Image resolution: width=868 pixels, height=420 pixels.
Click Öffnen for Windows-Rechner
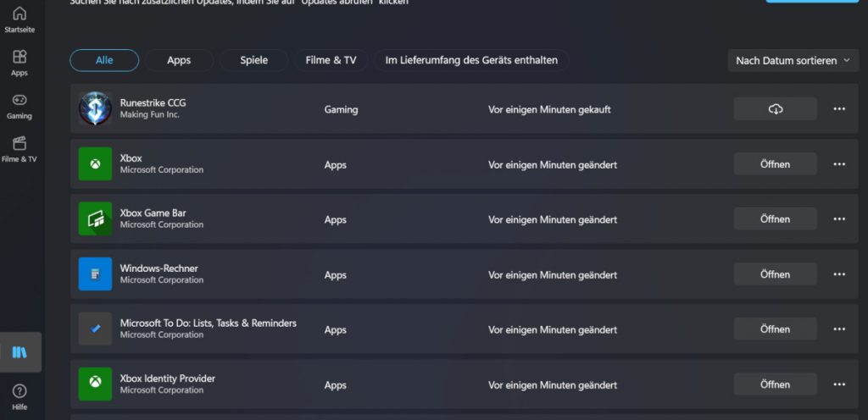[775, 274]
